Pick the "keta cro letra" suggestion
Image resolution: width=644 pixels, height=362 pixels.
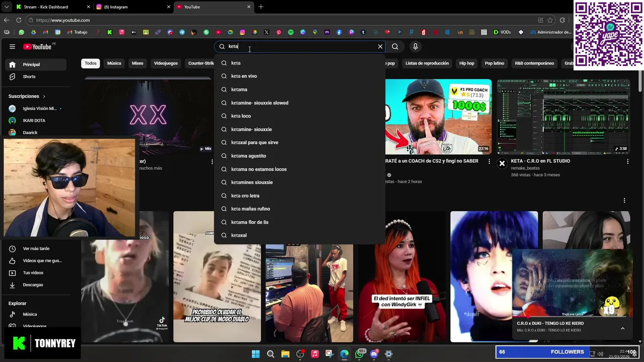(x=300, y=196)
